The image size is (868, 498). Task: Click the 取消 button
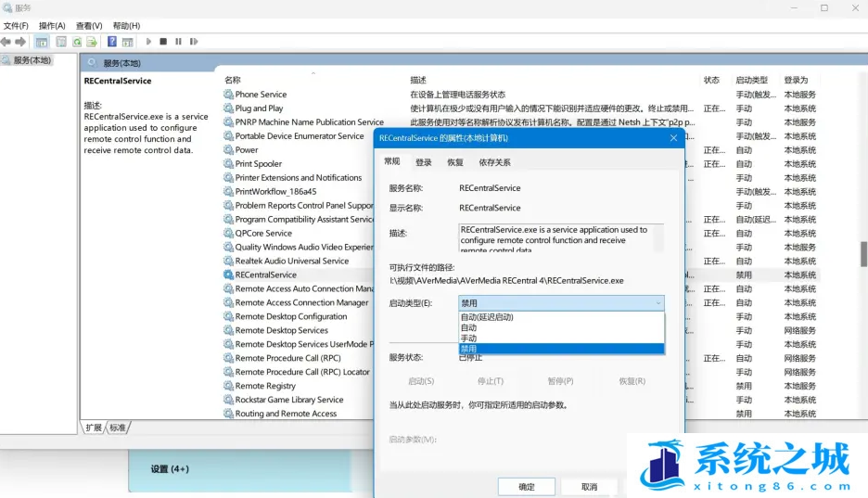[x=590, y=487]
